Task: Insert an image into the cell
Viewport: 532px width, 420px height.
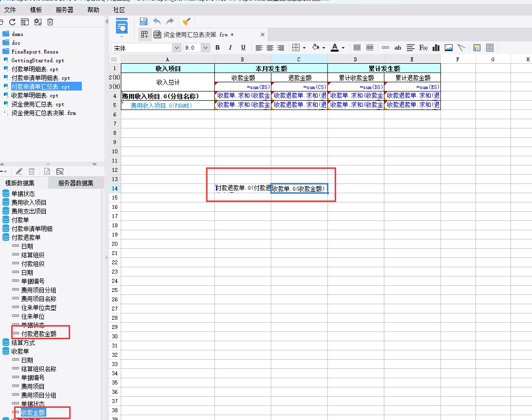Action: tap(449, 48)
